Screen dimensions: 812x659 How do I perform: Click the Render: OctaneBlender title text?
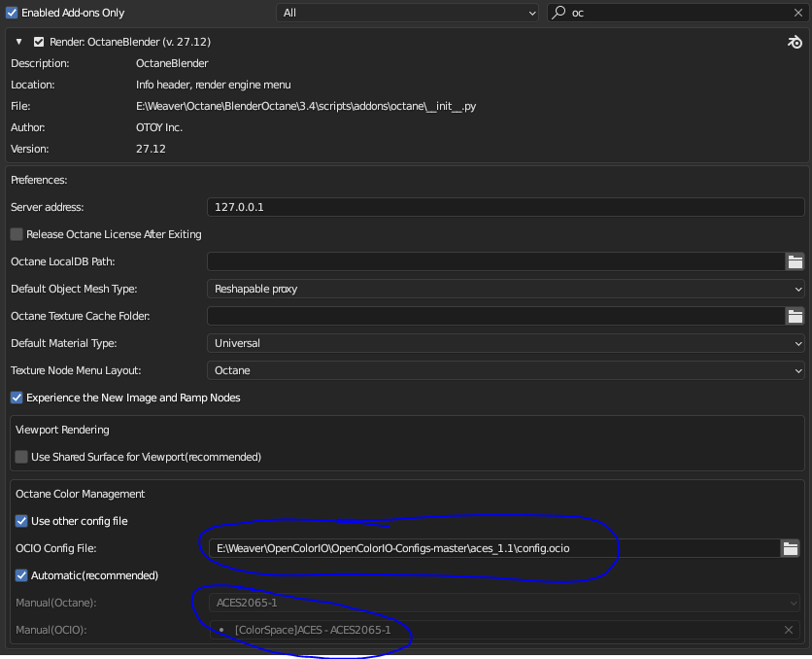click(130, 42)
